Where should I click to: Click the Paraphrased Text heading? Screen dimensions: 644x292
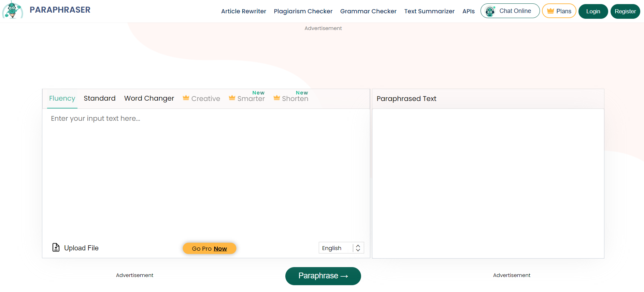coord(406,99)
